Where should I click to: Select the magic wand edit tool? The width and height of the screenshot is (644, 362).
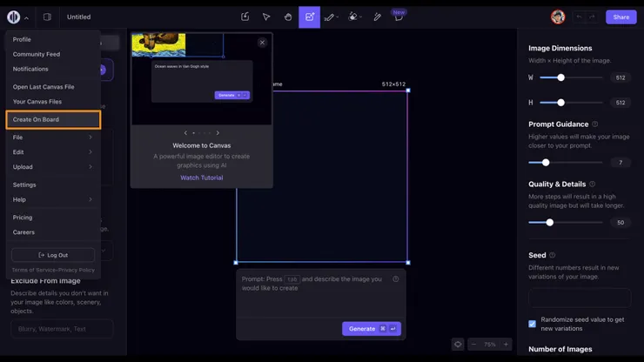click(377, 17)
